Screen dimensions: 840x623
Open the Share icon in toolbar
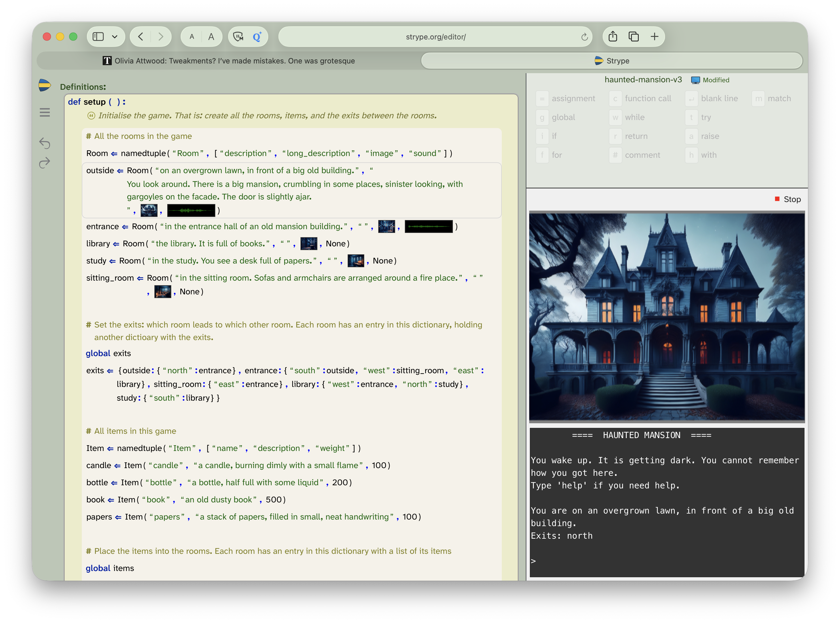pos(613,37)
